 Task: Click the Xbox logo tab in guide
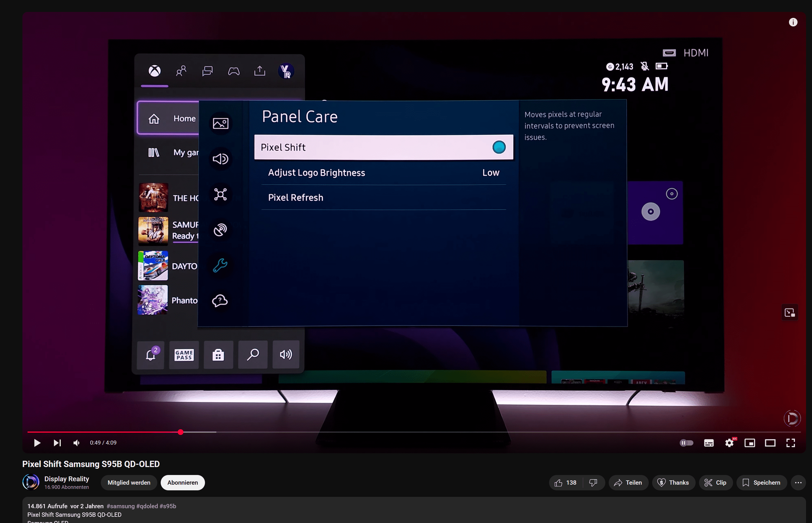(x=155, y=71)
